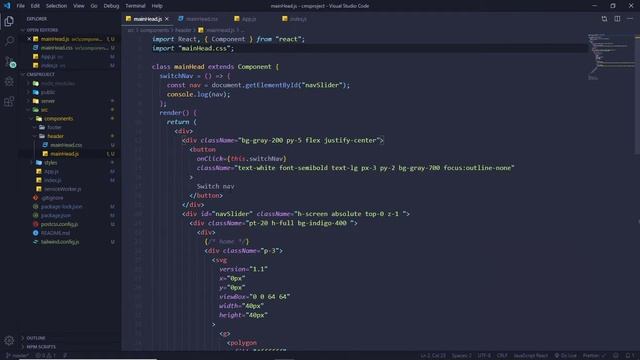Open the Explorer view in activity bar
Screen dimensions: 640x360
9,21
